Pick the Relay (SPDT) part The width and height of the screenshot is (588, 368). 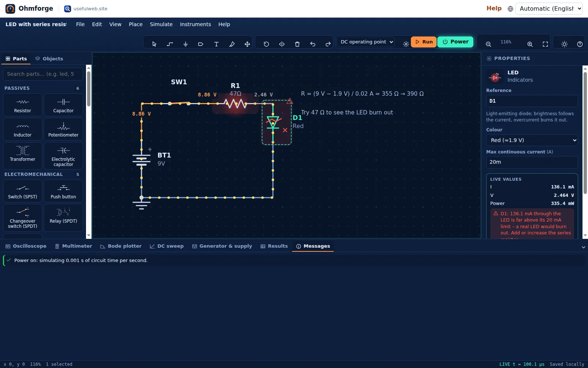(x=63, y=217)
